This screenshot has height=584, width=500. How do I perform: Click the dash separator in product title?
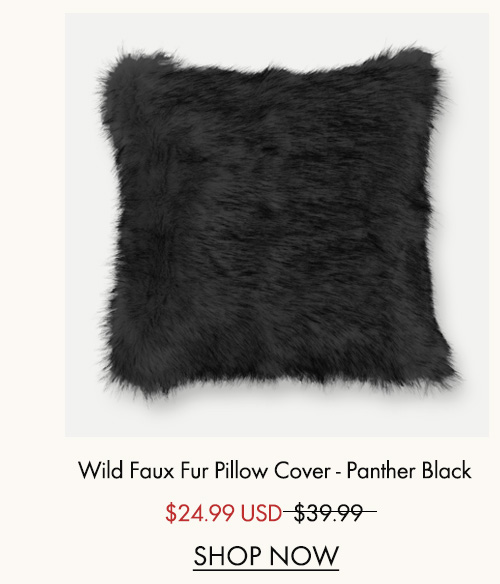(338, 472)
